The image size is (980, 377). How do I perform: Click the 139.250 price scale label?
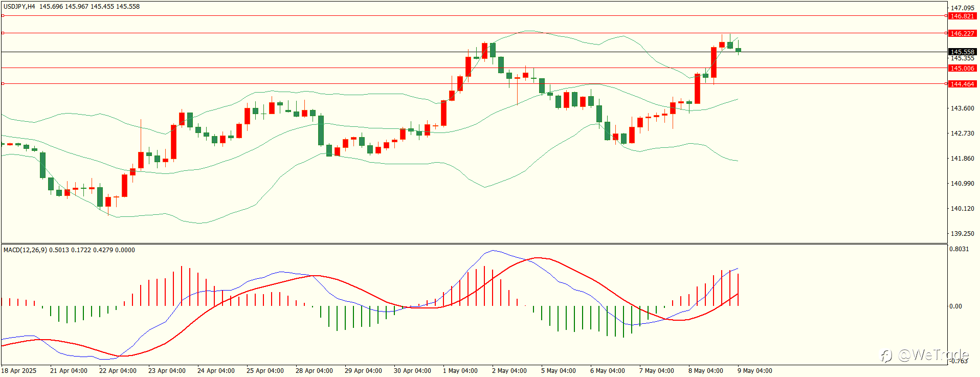tap(962, 233)
